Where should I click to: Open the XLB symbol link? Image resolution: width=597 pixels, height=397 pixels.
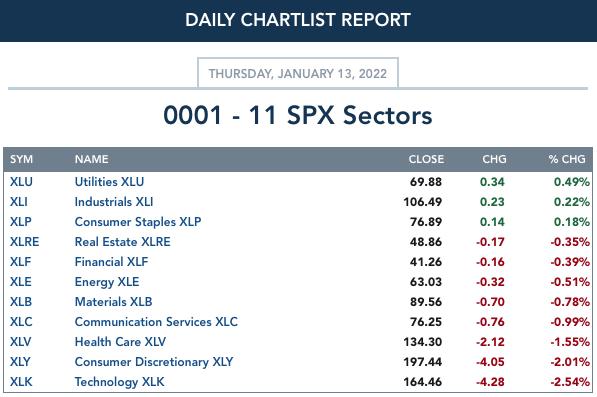pyautogui.click(x=21, y=302)
